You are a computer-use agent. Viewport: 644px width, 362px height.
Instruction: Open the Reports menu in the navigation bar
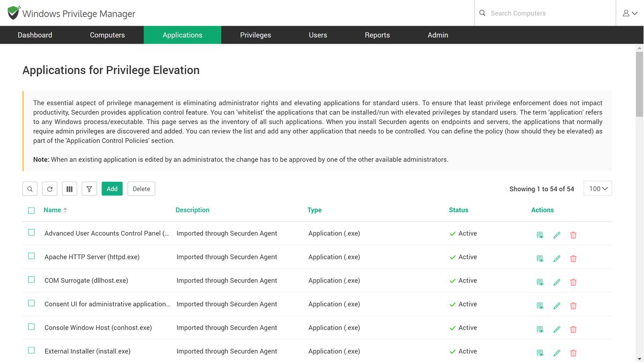[377, 35]
